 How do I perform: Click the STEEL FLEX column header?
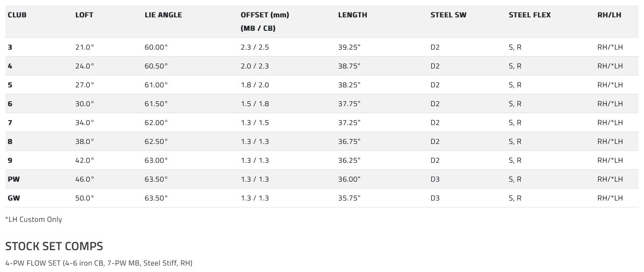point(529,15)
